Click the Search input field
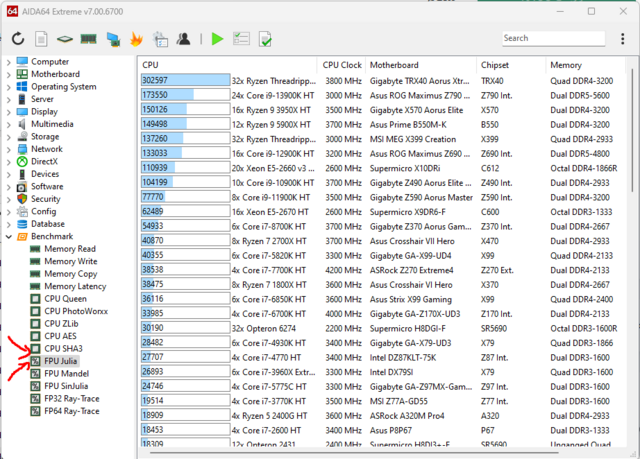Image resolution: width=640 pixels, height=459 pixels. tap(553, 38)
